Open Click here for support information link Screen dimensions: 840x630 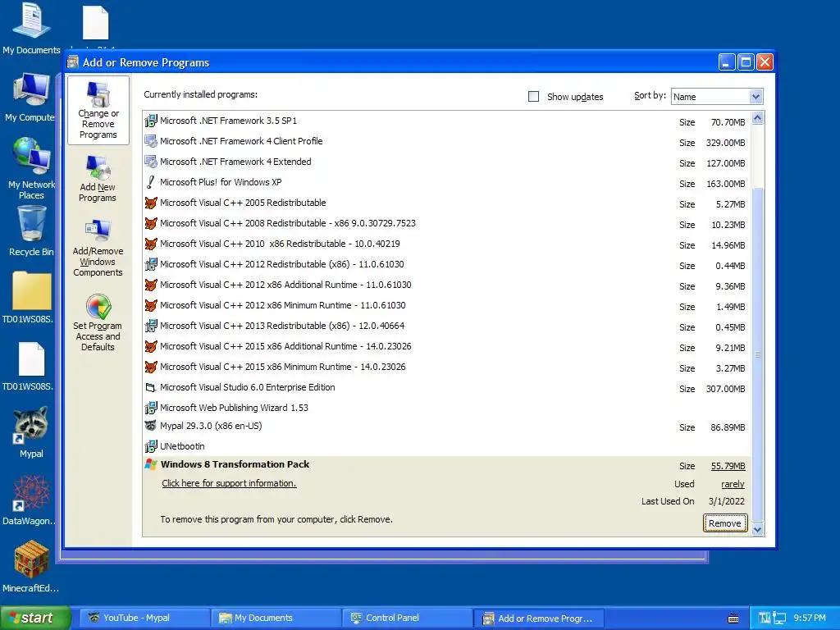coord(229,483)
